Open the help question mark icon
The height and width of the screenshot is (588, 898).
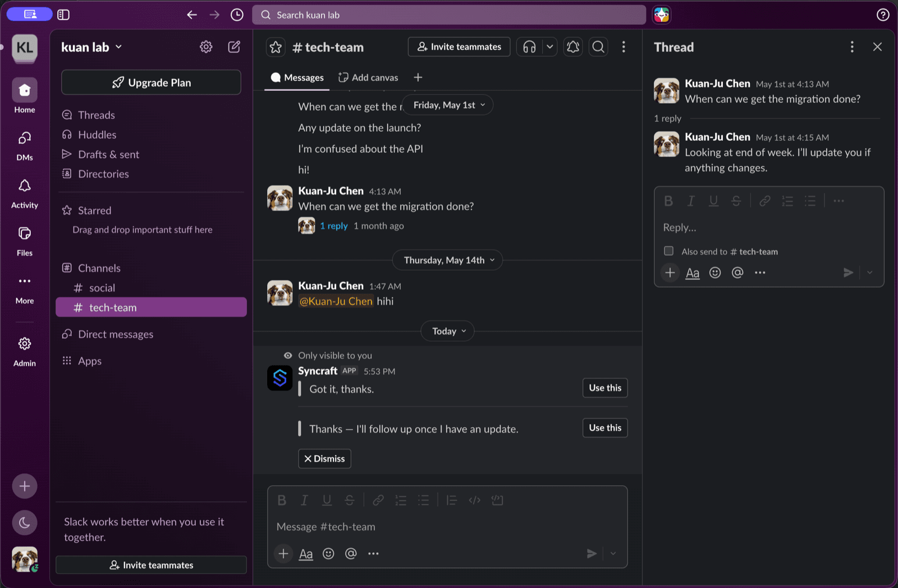tap(883, 15)
